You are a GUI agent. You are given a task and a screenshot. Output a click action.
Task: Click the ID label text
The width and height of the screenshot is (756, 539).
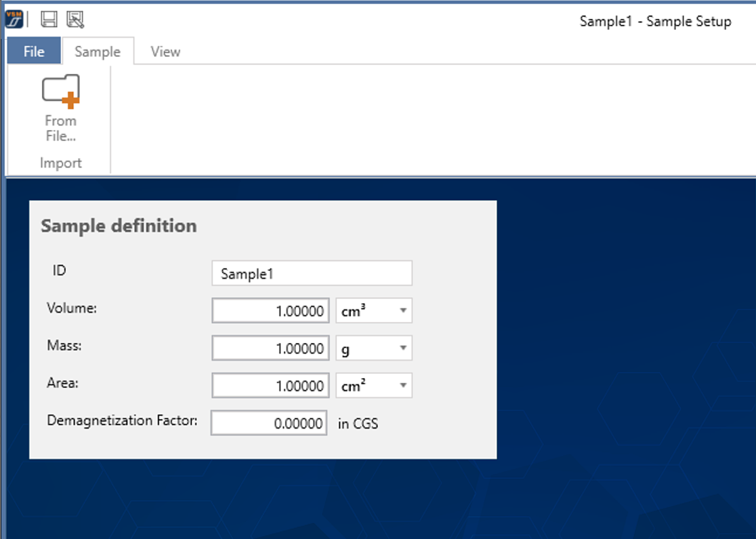tap(60, 271)
